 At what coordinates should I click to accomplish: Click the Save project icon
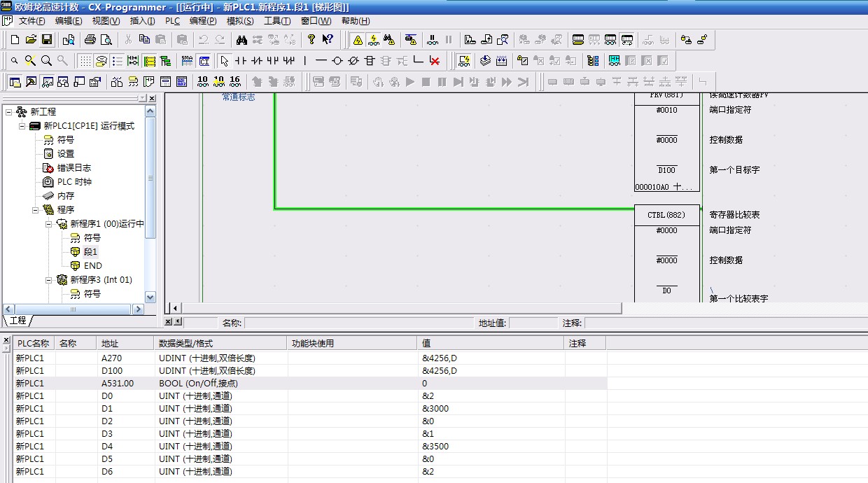click(47, 40)
